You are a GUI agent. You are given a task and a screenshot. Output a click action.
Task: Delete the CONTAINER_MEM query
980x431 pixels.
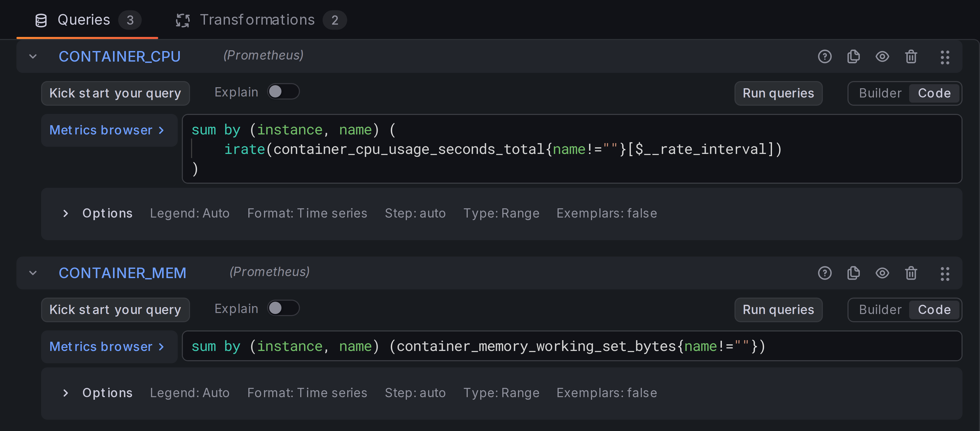911,273
